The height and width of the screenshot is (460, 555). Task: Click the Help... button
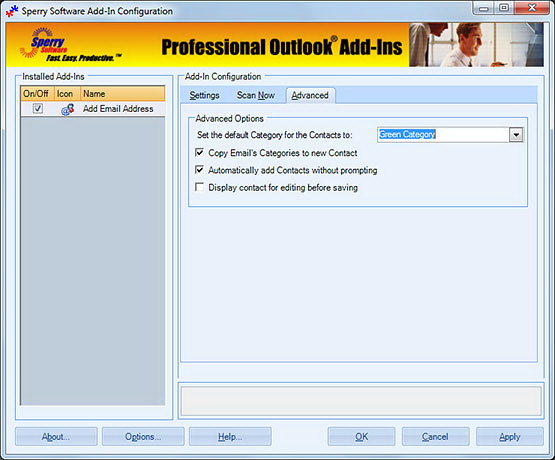(230, 437)
